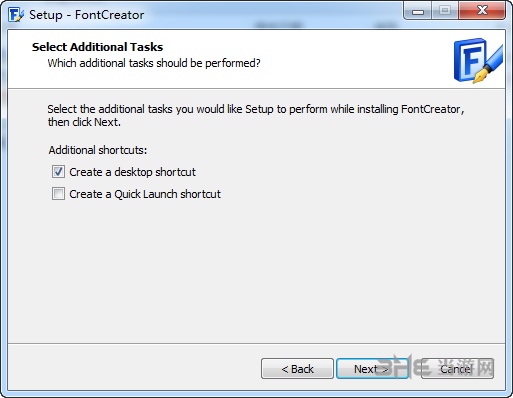Click the 'Select Additional Tasks' heading

tap(97, 47)
